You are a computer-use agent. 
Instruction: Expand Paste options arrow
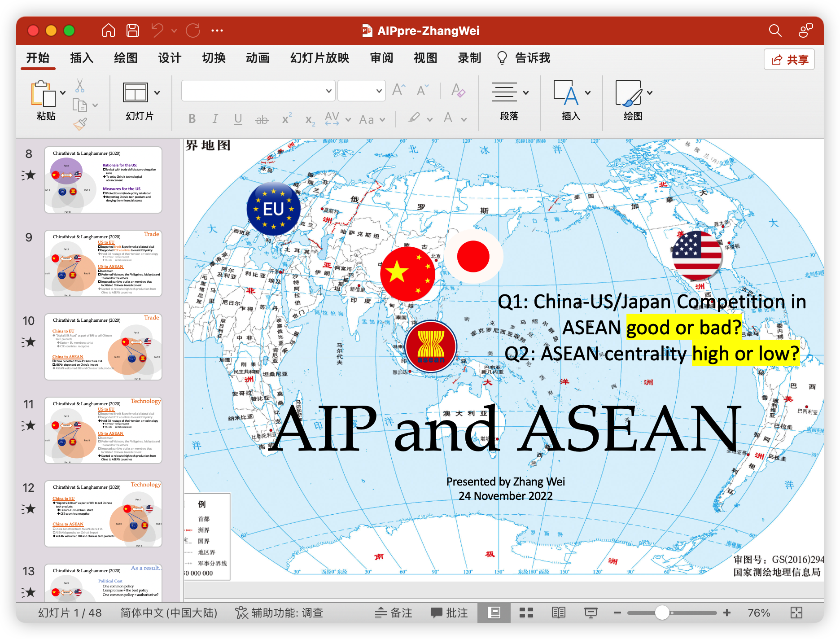pos(63,93)
